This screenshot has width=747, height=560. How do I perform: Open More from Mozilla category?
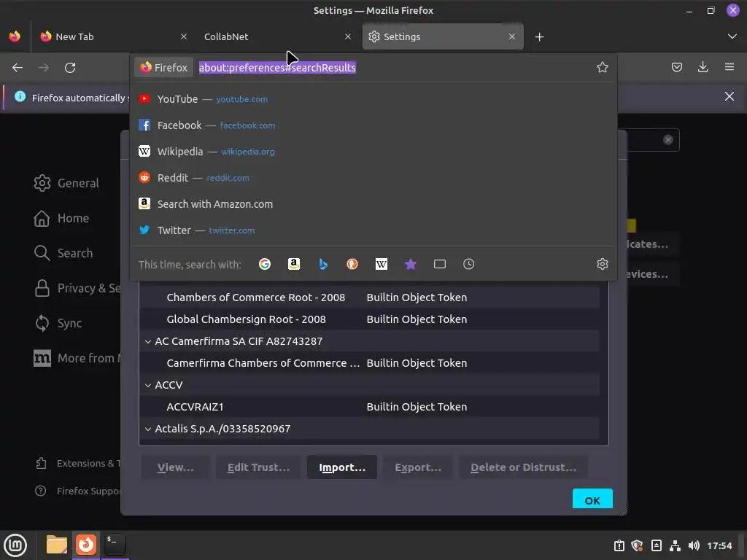tap(77, 358)
